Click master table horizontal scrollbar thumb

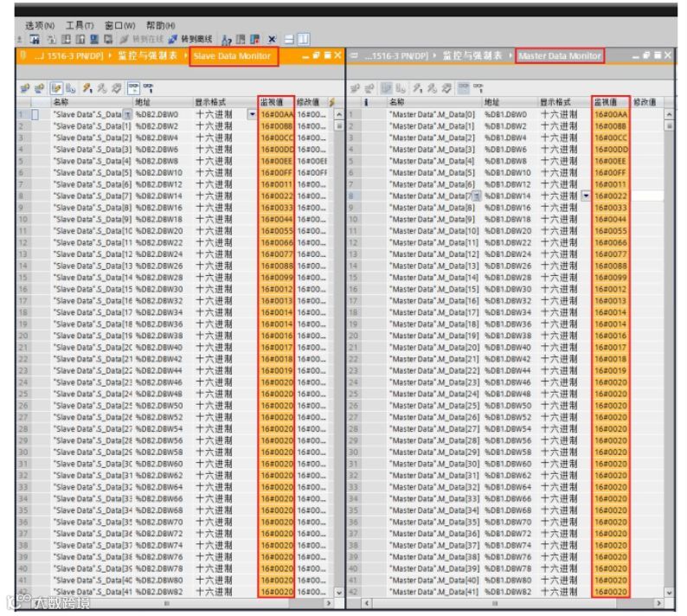pyautogui.click(x=495, y=603)
